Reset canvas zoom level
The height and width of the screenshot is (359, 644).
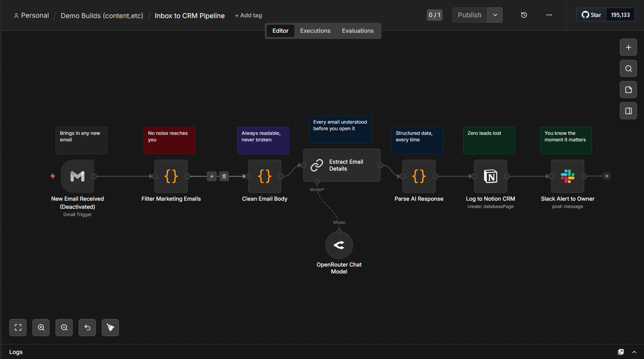click(87, 327)
